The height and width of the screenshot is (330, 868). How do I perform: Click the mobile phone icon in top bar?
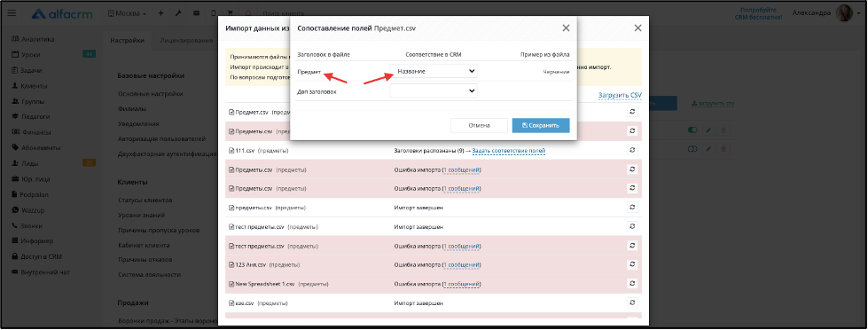tap(214, 13)
